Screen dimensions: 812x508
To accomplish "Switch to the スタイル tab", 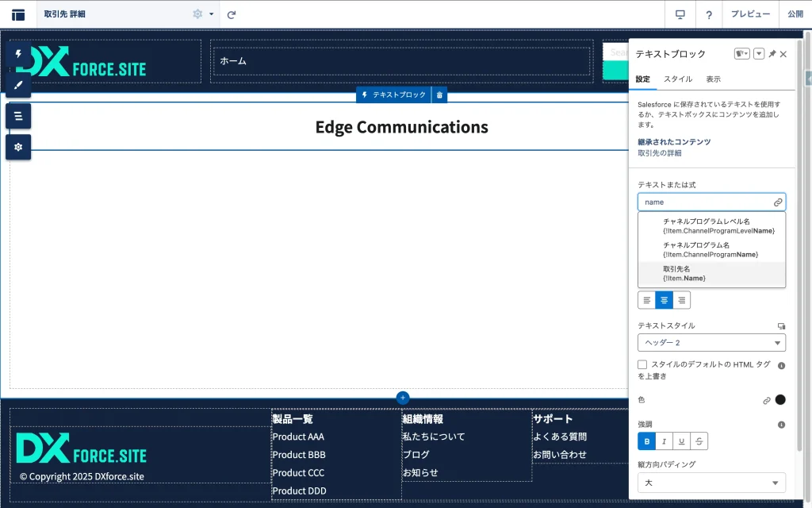I will click(677, 79).
